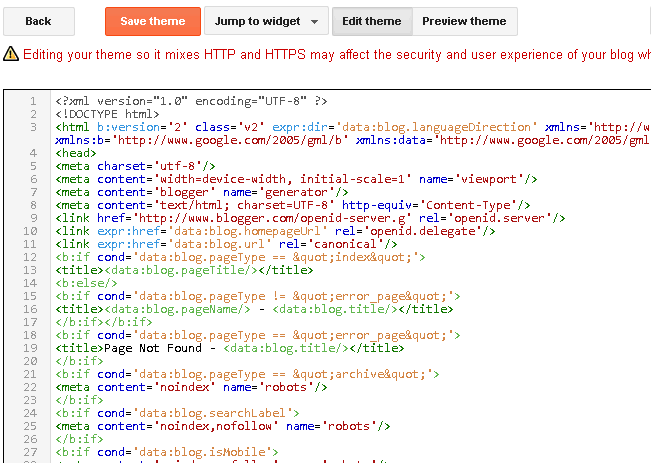Click the Back button
The width and height of the screenshot is (651, 463).
pos(38,21)
